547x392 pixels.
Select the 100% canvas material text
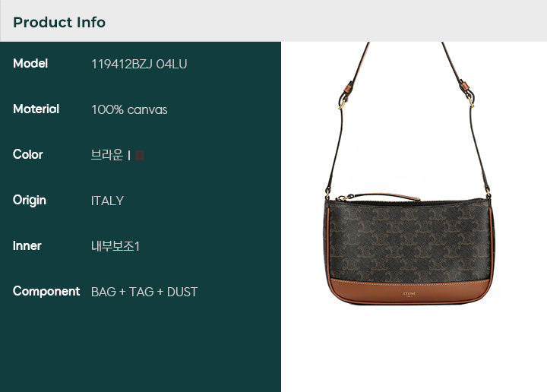(x=129, y=109)
